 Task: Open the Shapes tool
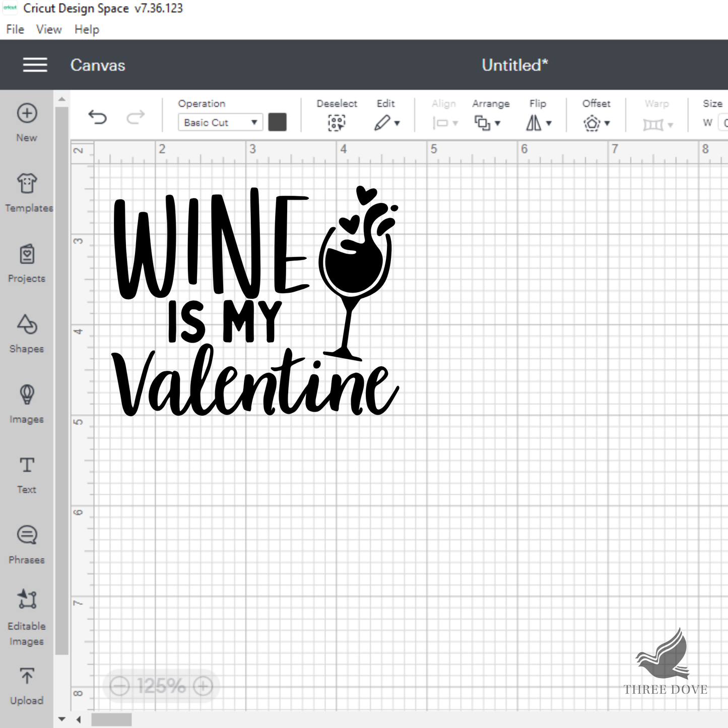point(27,334)
